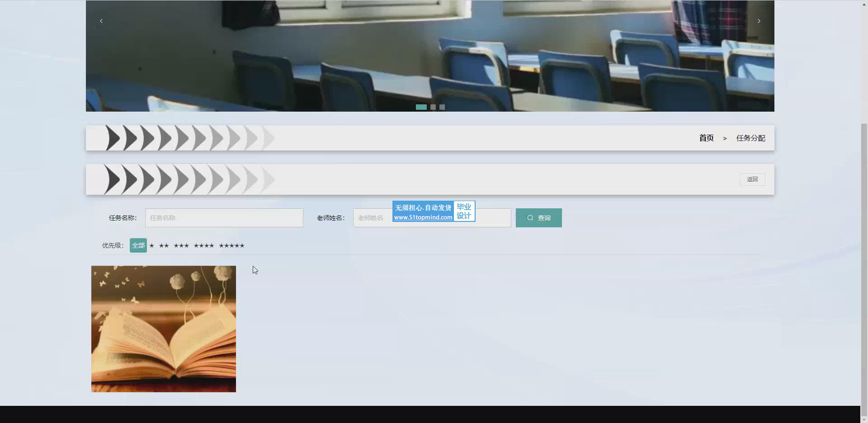Viewport: 868px width, 423px height.
Task: Click the 任务分配 breadcrumb item
Action: 750,138
